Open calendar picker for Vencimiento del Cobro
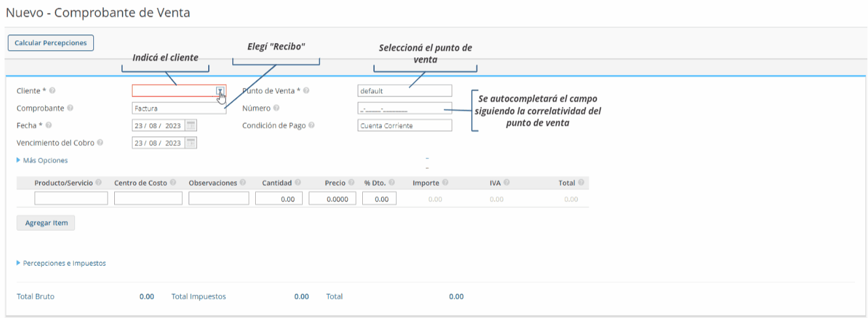 [191, 143]
